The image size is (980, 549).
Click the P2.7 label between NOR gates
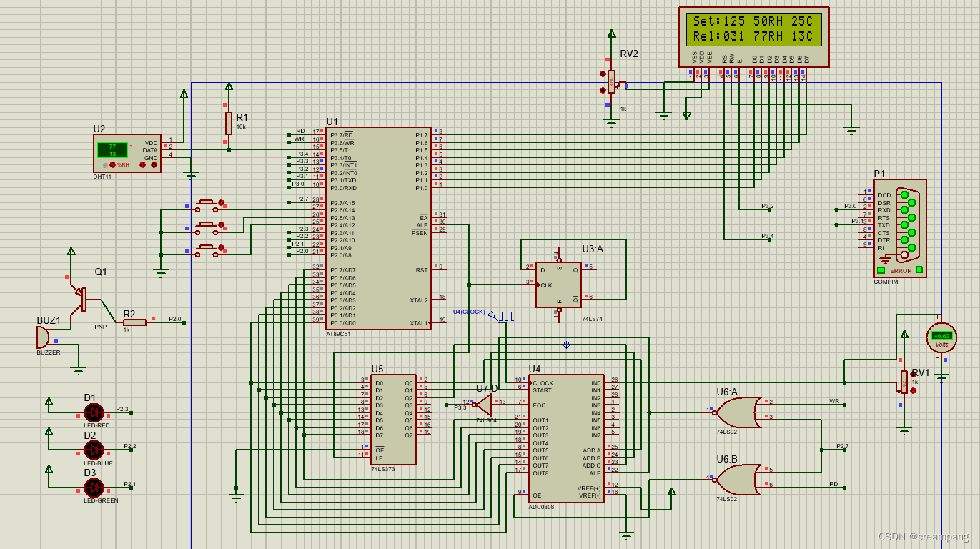coord(843,446)
